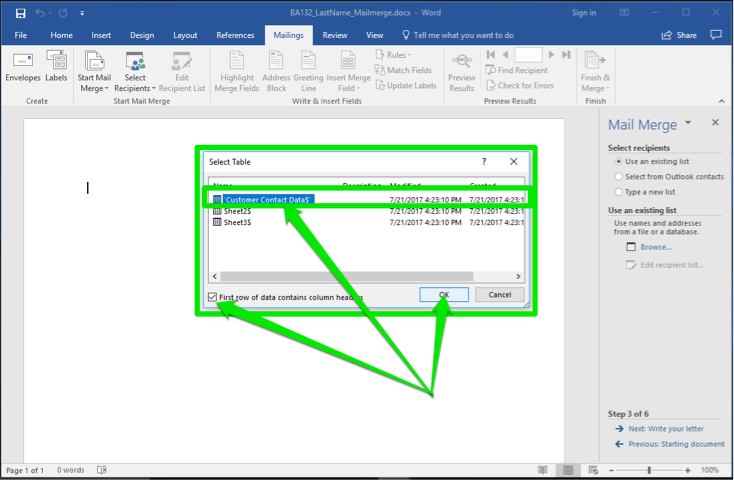734x480 pixels.
Task: Select 'Customer Contact Data$' table row
Action: [367, 199]
